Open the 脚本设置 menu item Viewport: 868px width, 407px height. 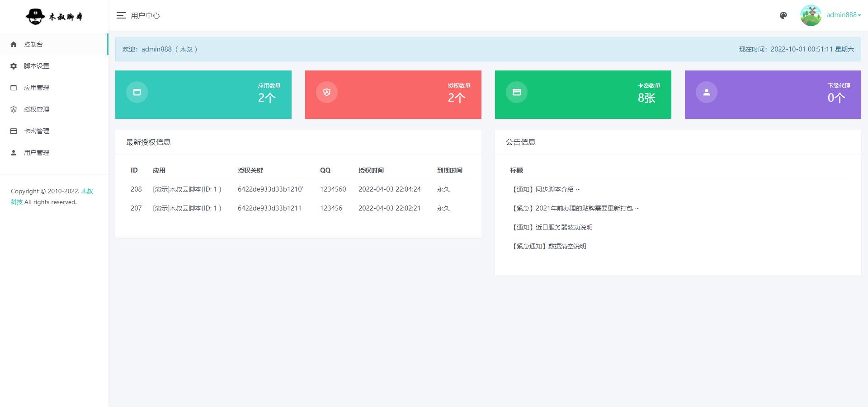37,66
